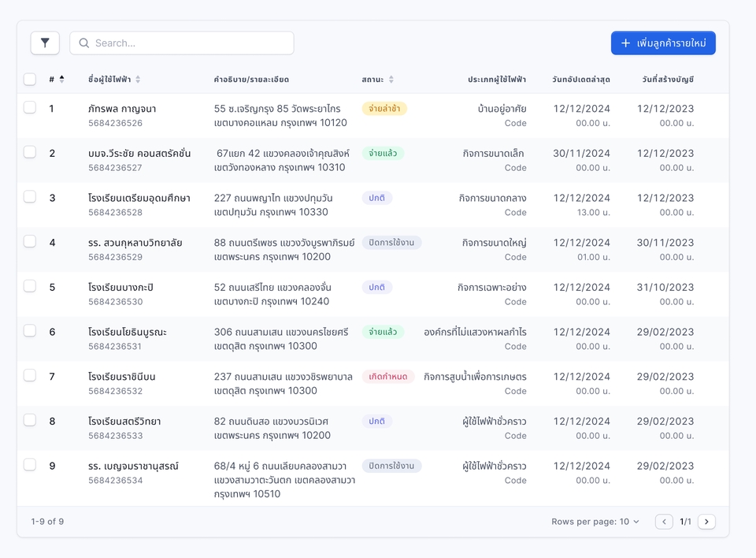Tick checkbox for รร. เบญจมราชานุสรณ์ row

[30, 465]
